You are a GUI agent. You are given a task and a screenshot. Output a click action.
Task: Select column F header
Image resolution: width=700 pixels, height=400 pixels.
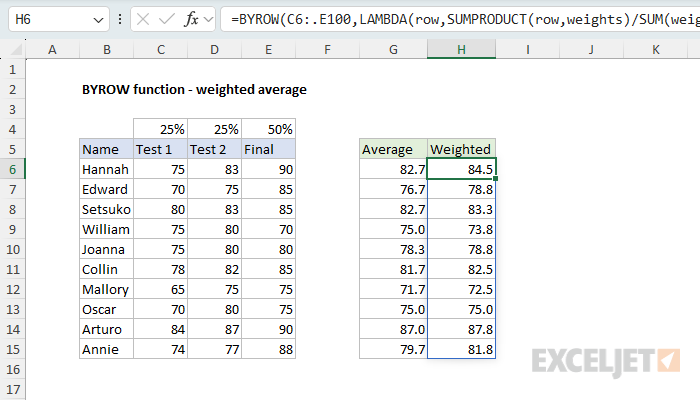point(328,50)
